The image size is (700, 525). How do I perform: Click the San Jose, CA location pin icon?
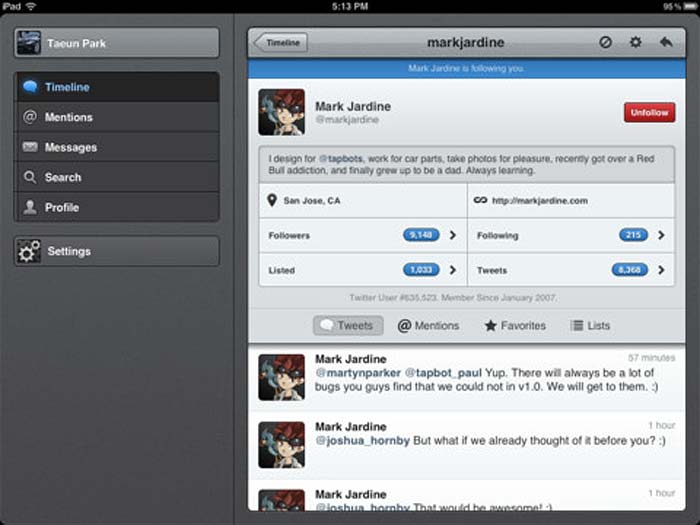point(272,200)
